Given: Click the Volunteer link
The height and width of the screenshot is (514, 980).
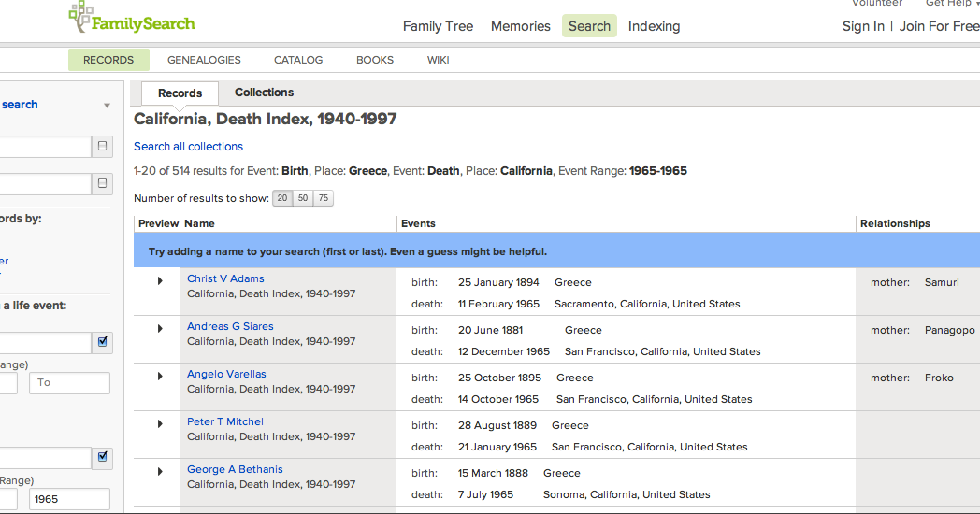Looking at the screenshot, I should click(877, 3).
